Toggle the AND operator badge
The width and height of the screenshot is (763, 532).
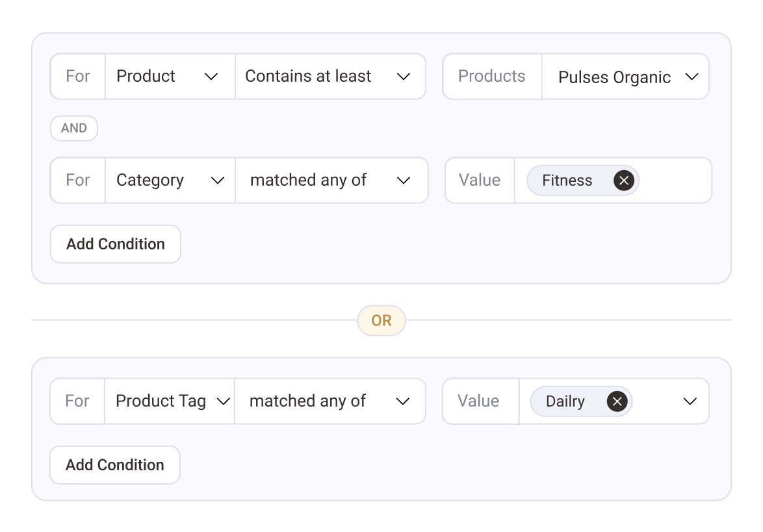pyautogui.click(x=74, y=129)
